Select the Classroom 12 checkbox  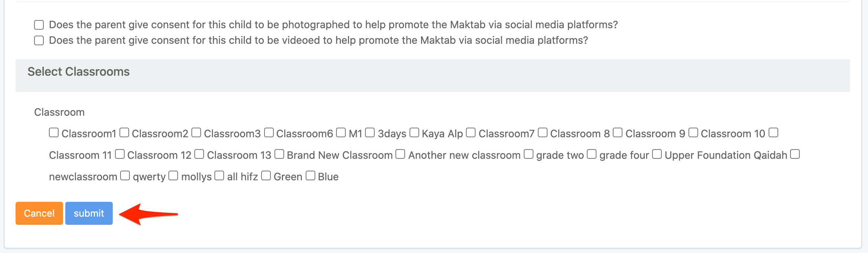pyautogui.click(x=119, y=154)
